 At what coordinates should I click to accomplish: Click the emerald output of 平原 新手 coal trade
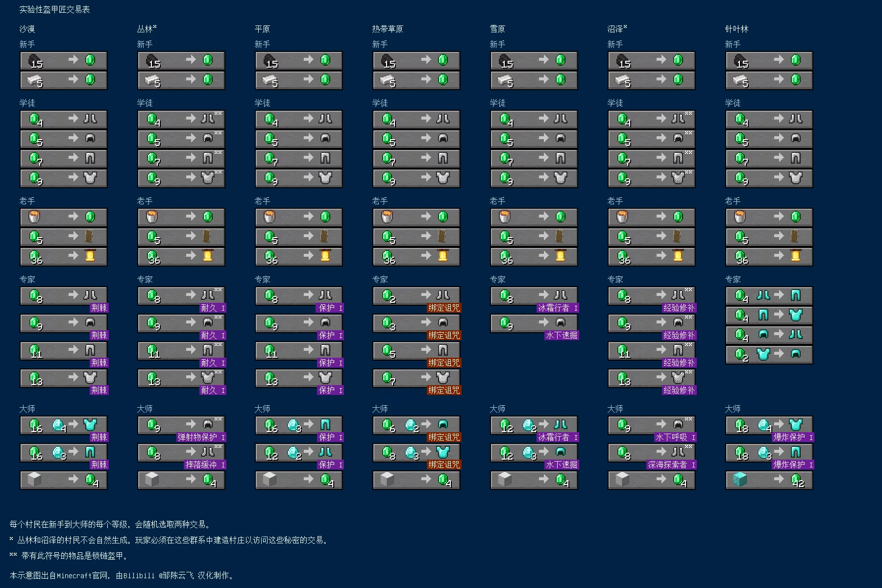click(325, 60)
